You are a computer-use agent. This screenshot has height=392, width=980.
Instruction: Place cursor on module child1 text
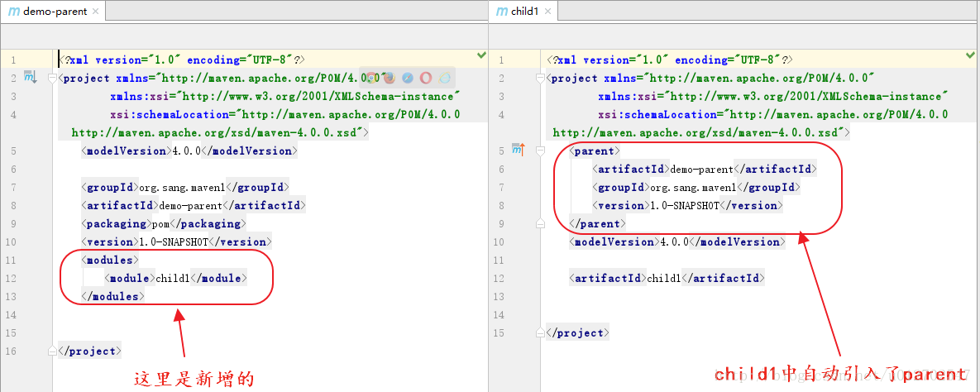(172, 279)
